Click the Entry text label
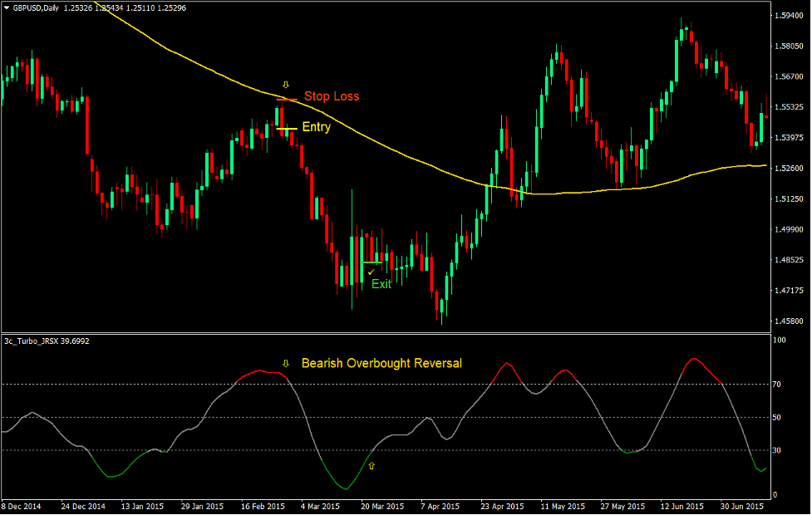 pos(316,127)
